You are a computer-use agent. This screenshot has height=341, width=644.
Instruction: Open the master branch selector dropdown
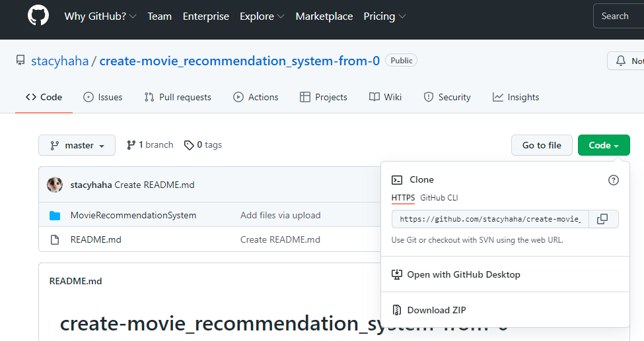coord(77,145)
